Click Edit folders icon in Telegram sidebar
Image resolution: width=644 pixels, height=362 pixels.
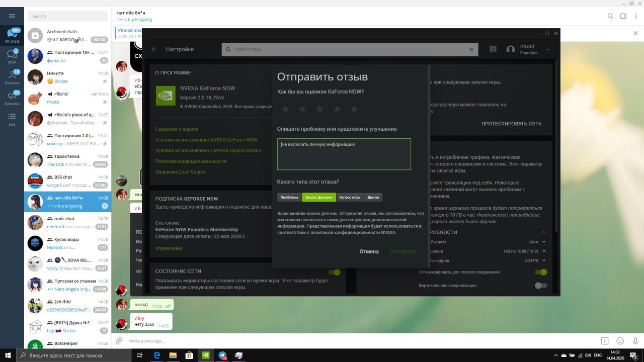point(12,119)
